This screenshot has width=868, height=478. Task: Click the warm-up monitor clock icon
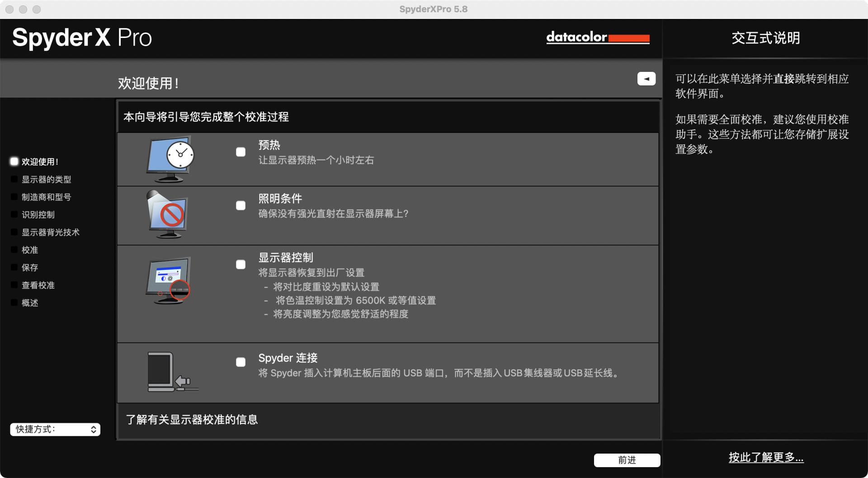[x=170, y=159]
